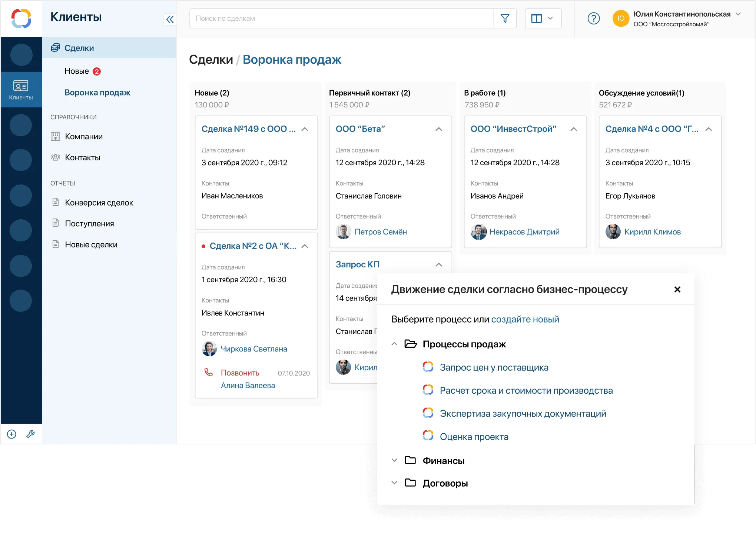The width and height of the screenshot is (756, 537).
Task: Click the red phone Позвонить icon
Action: [209, 373]
